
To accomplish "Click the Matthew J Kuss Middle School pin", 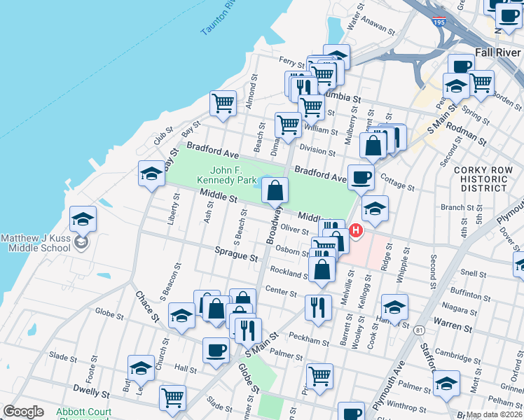I will pyautogui.click(x=81, y=242).
